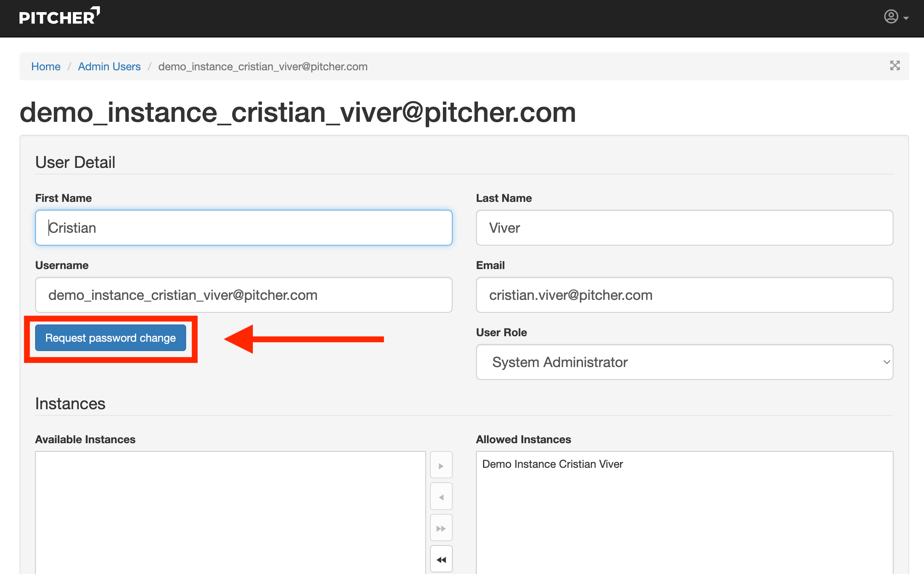
Task: Click the move all right double arrow
Action: 441,528
